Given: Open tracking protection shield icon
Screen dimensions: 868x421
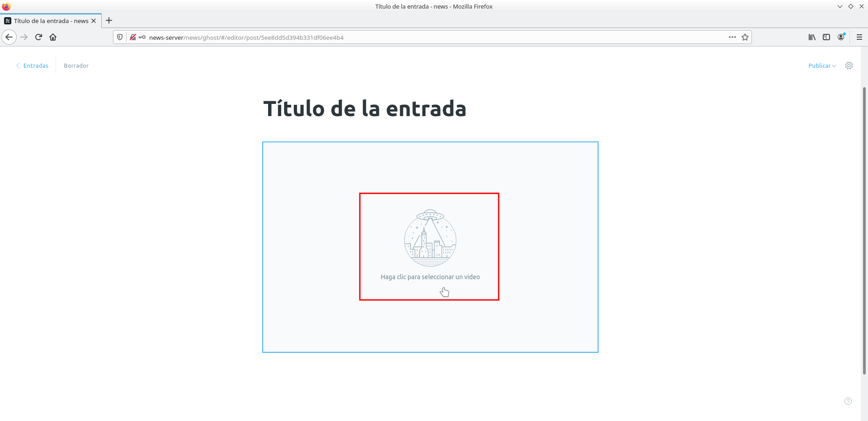Looking at the screenshot, I should click(x=120, y=37).
